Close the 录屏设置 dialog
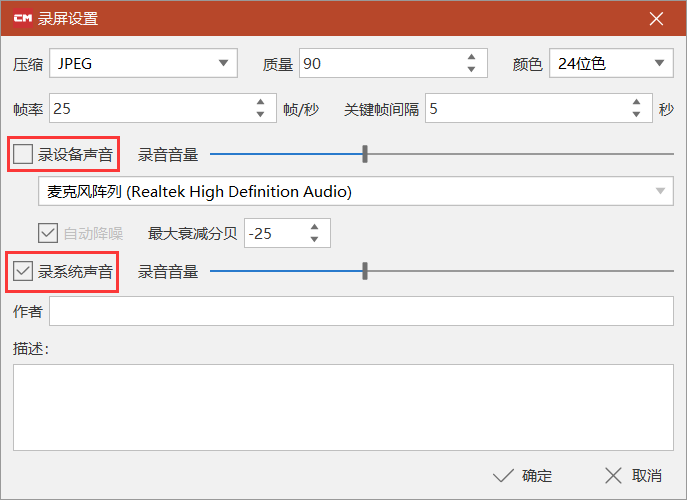The image size is (687, 500). pos(656,18)
